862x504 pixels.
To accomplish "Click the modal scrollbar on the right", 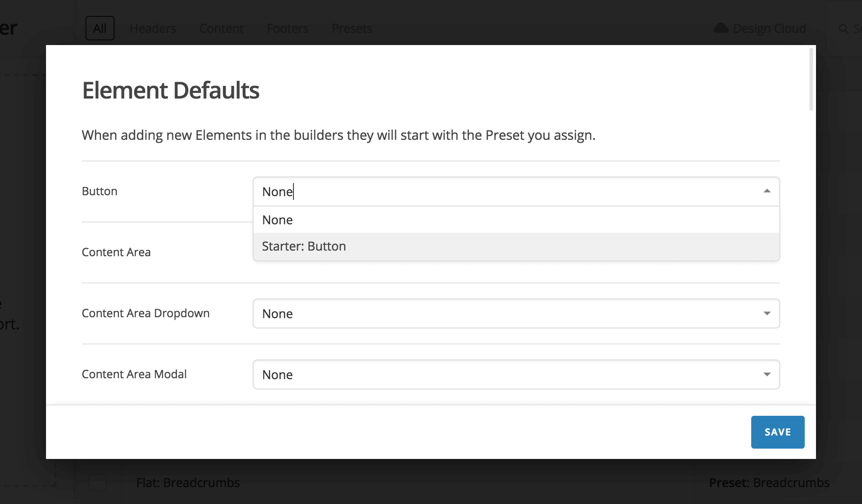I will pos(810,80).
